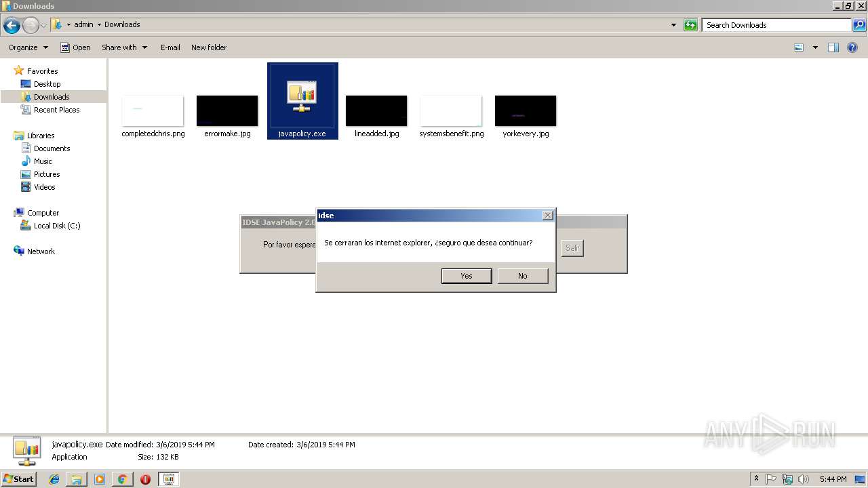Toggle the preview pane

click(833, 47)
